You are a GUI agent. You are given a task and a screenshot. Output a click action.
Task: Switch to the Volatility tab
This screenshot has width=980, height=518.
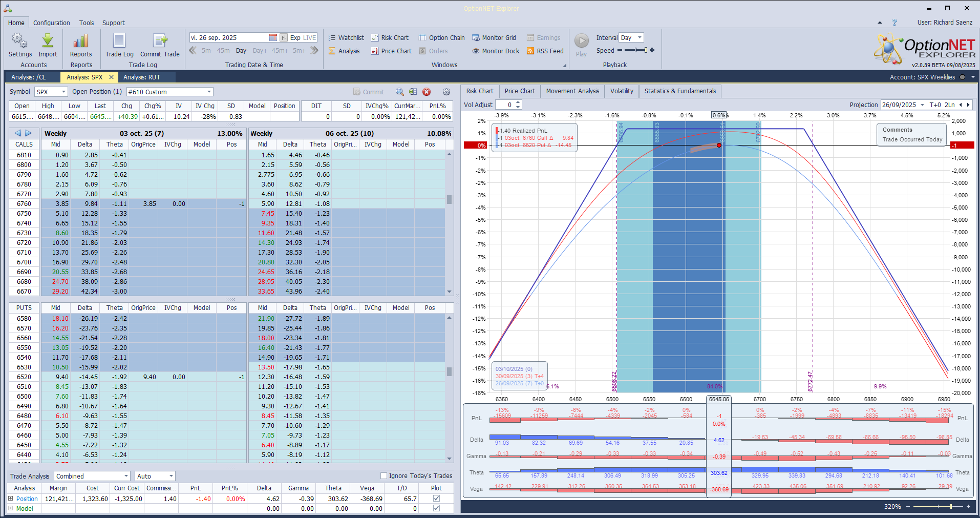coord(622,91)
